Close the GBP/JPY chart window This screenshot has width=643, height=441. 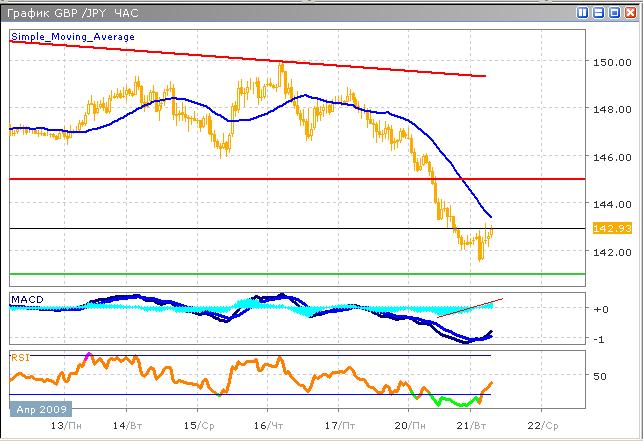629,13
